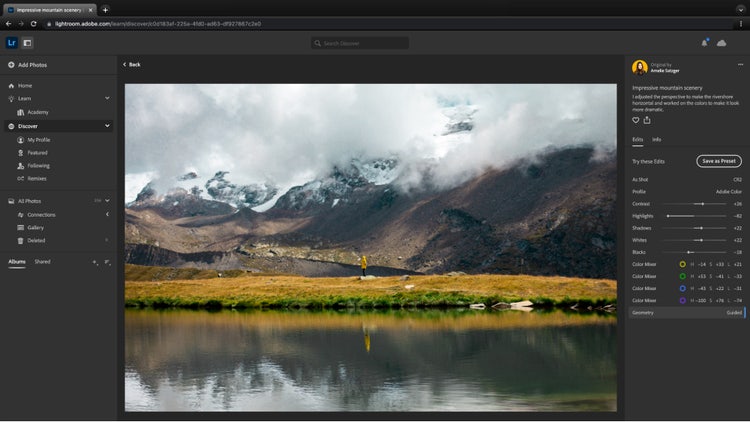Viewport: 750px width, 422px height.
Task: Click the author name Amelia Satzger
Action: 665,71
